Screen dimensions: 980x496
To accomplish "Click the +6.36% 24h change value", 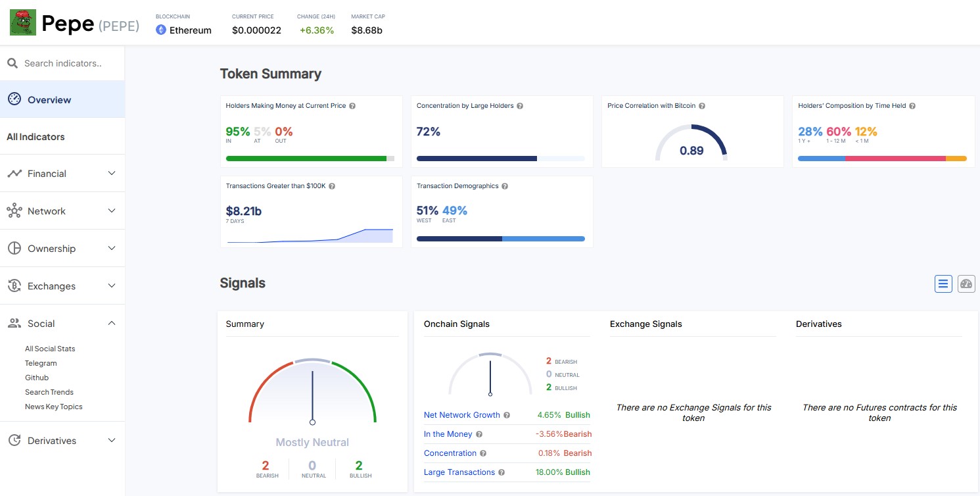I will pos(317,30).
